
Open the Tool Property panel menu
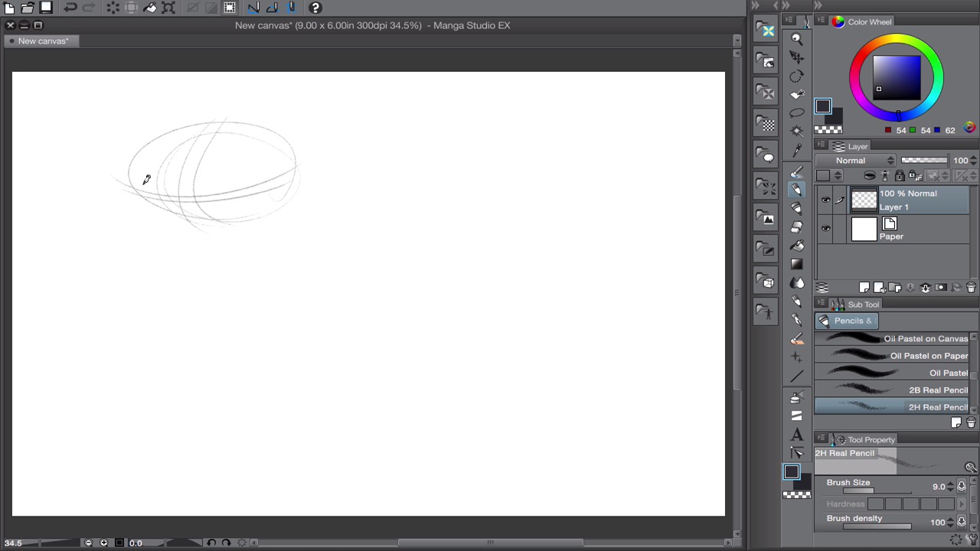[821, 439]
